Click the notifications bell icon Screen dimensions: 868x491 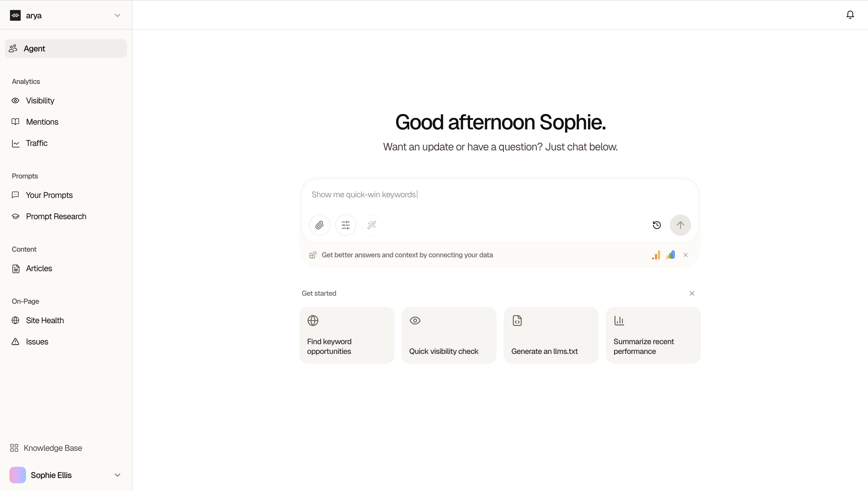click(850, 15)
